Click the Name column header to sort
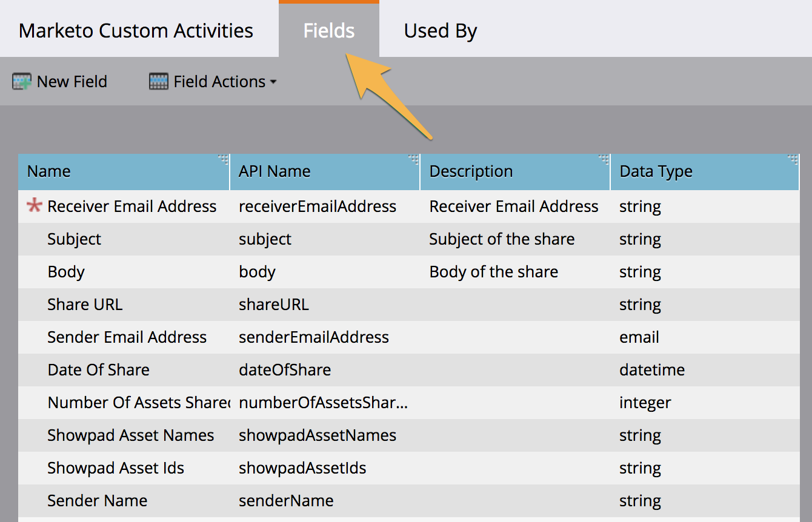 48,171
